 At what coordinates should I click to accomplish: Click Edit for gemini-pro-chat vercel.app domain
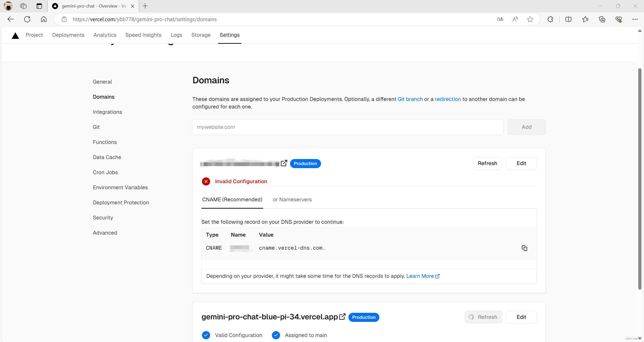pos(521,317)
